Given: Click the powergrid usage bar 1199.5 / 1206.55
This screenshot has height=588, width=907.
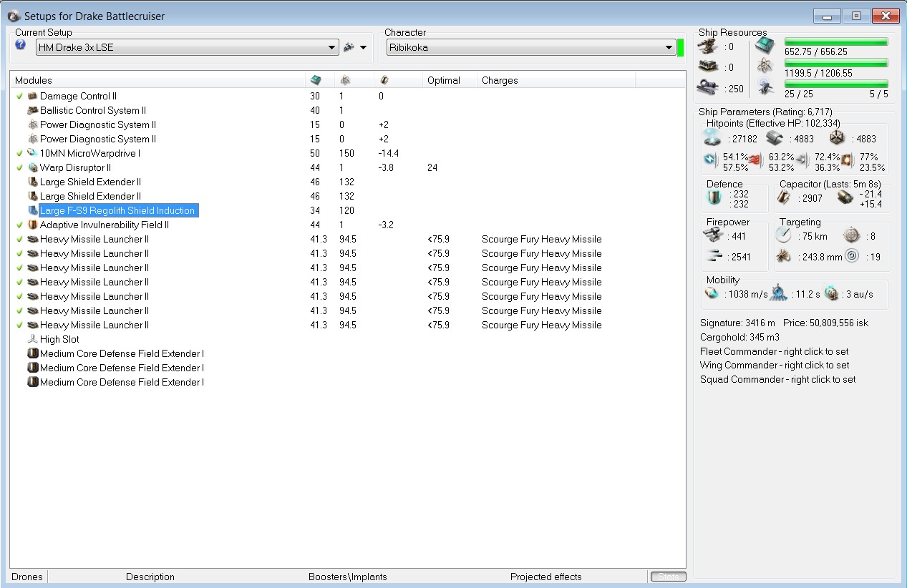Looking at the screenshot, I should point(836,63).
